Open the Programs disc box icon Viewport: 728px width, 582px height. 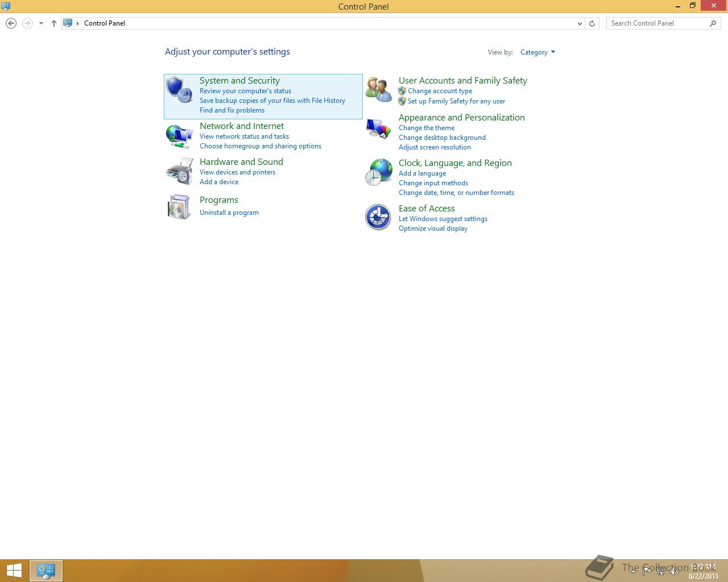click(179, 207)
